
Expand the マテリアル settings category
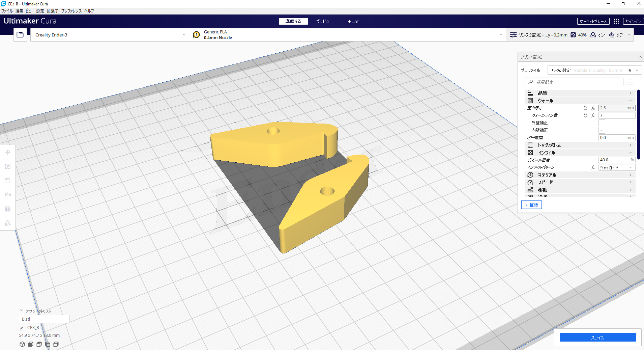(x=580, y=175)
